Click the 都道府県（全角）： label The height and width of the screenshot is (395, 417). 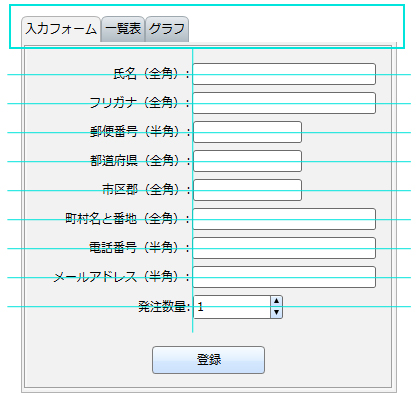(x=140, y=161)
